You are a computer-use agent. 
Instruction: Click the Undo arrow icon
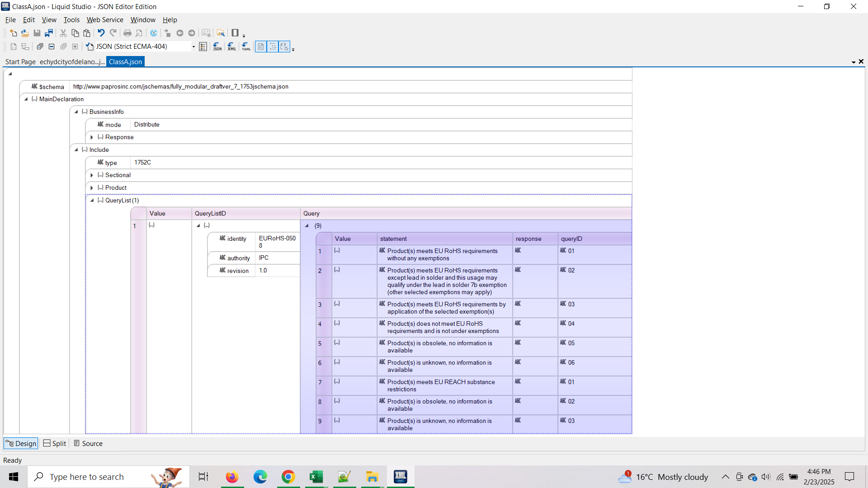point(101,33)
